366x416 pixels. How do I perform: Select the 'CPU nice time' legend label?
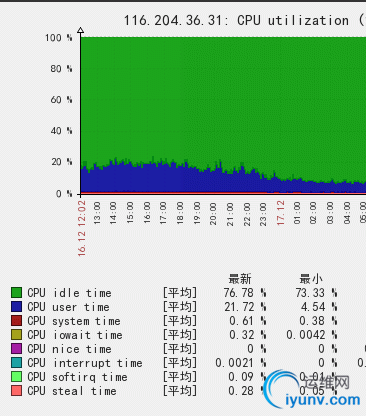(x=69, y=349)
